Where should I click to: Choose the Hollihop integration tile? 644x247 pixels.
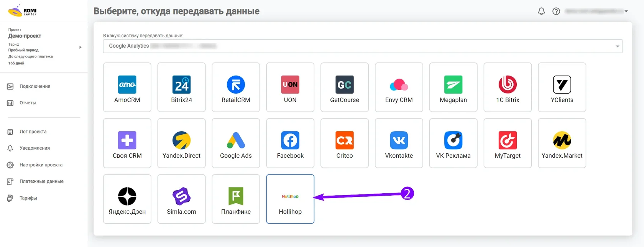tap(290, 199)
